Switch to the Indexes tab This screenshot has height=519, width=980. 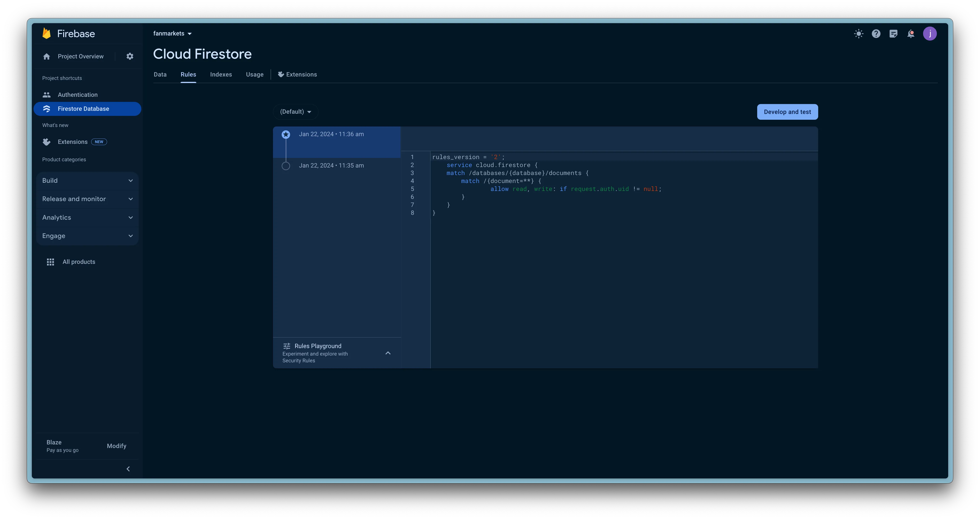(x=221, y=75)
